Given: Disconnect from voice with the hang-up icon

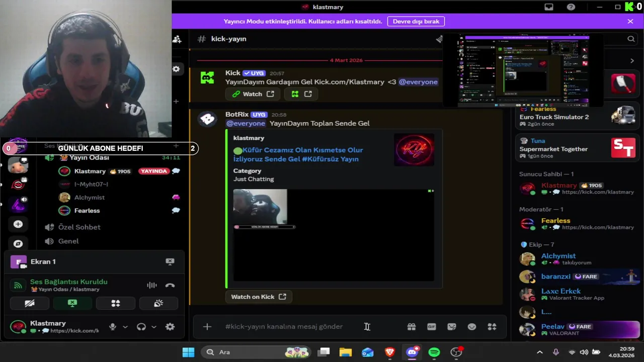Looking at the screenshot, I should pos(170,285).
